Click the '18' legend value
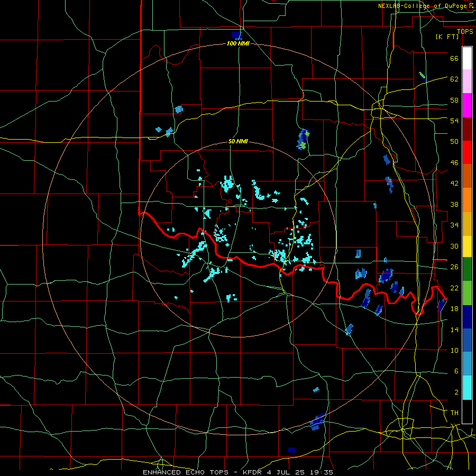The height and width of the screenshot is (476, 476). 454,309
